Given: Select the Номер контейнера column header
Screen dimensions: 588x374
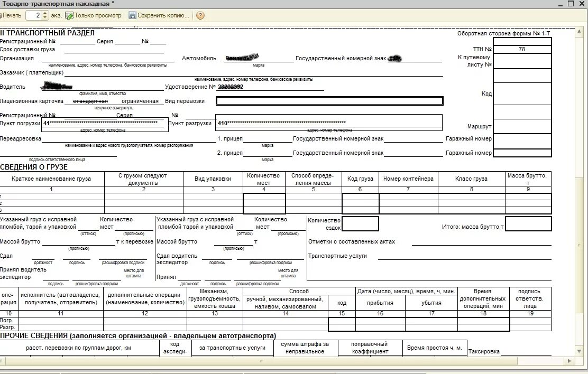Looking at the screenshot, I should point(408,179).
